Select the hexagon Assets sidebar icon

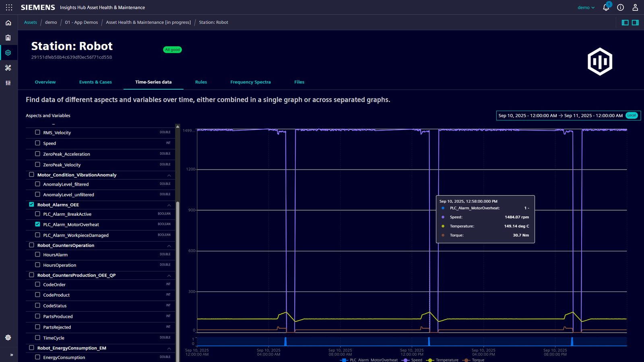pos(8,53)
